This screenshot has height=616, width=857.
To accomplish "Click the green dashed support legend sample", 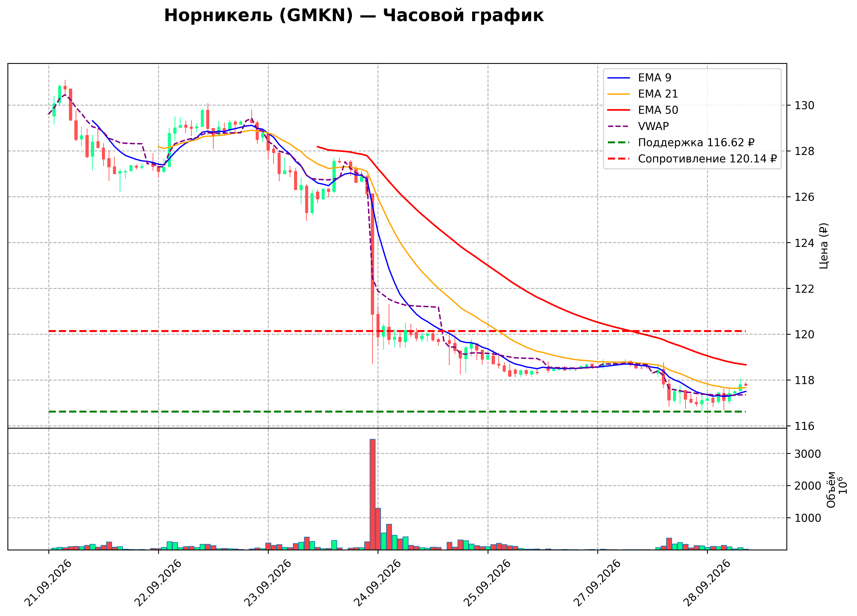I will tap(619, 143).
